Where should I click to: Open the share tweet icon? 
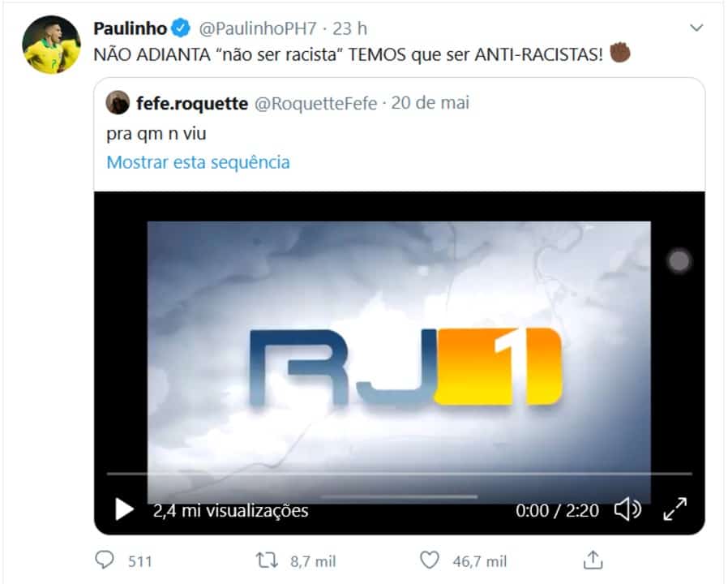(x=593, y=560)
